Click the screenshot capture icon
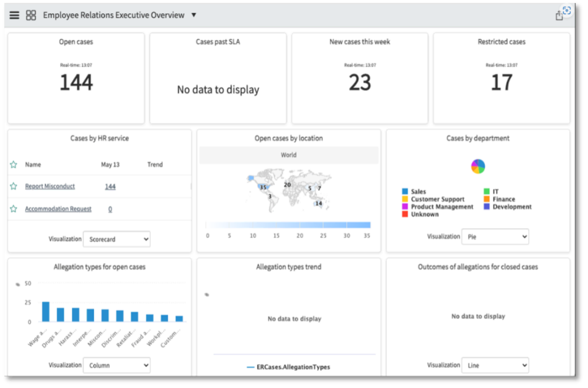Viewport: 588px width, 388px height. point(567,10)
